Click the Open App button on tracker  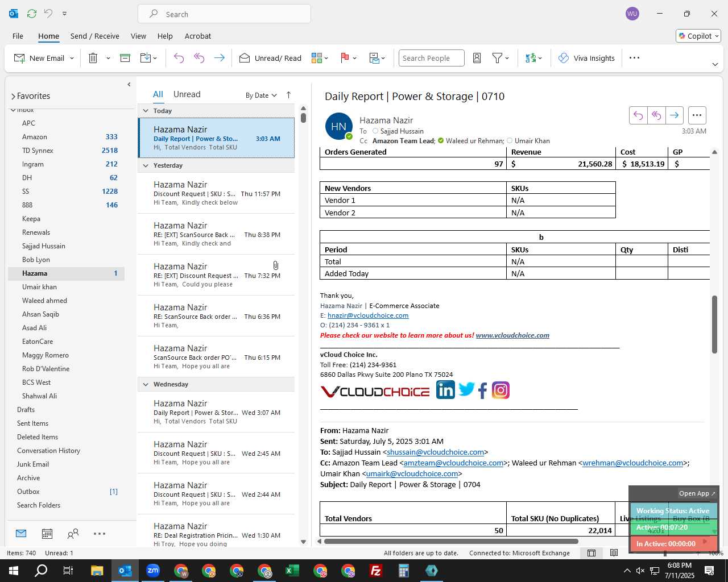click(697, 493)
